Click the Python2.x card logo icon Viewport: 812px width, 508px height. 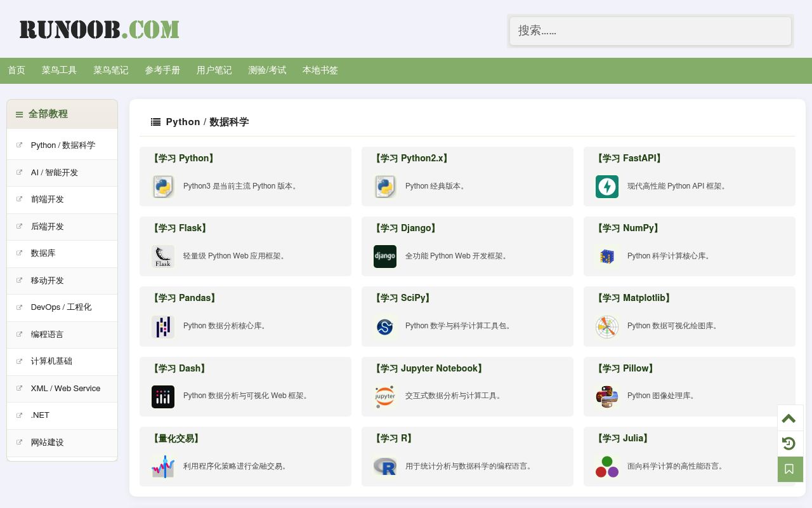[x=385, y=187]
